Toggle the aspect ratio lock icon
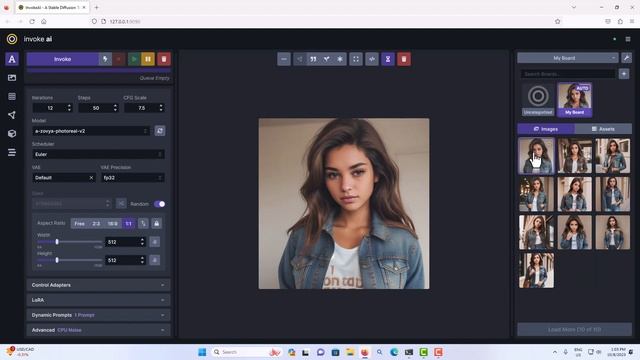The image size is (640, 360). click(x=156, y=223)
